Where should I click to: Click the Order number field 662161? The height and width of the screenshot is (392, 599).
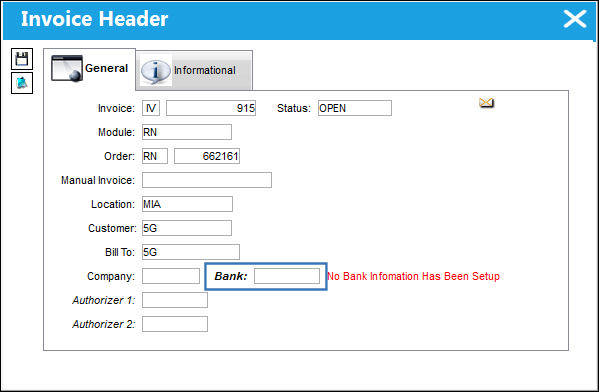(207, 156)
